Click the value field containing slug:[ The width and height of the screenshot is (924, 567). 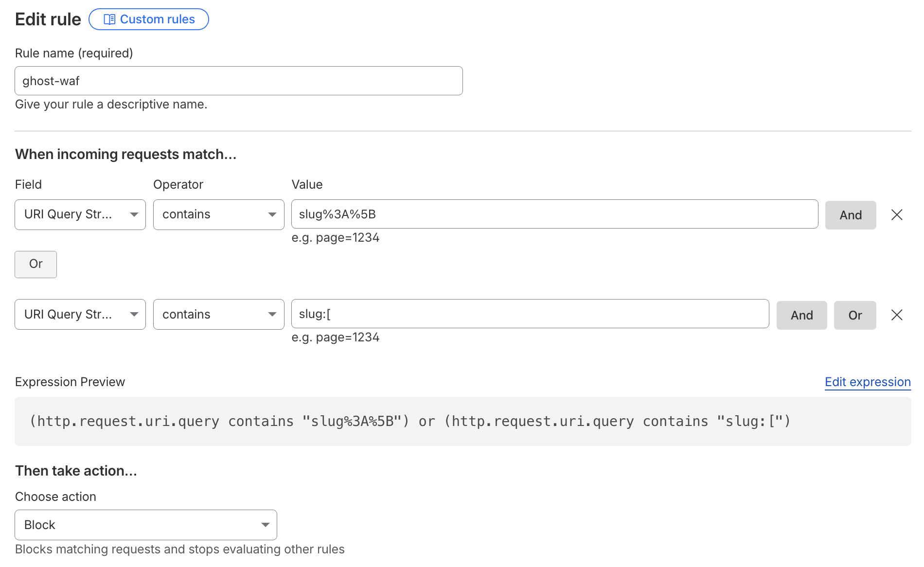click(530, 314)
